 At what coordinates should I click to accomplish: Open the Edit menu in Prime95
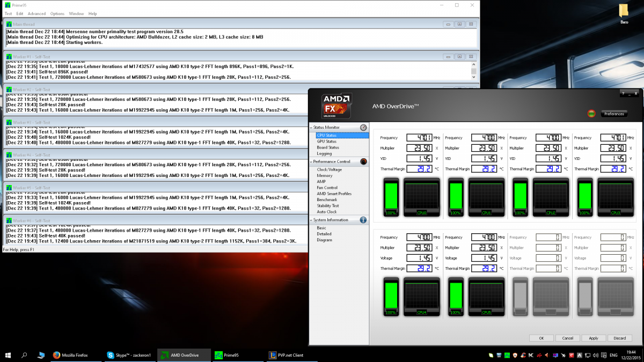pyautogui.click(x=20, y=13)
